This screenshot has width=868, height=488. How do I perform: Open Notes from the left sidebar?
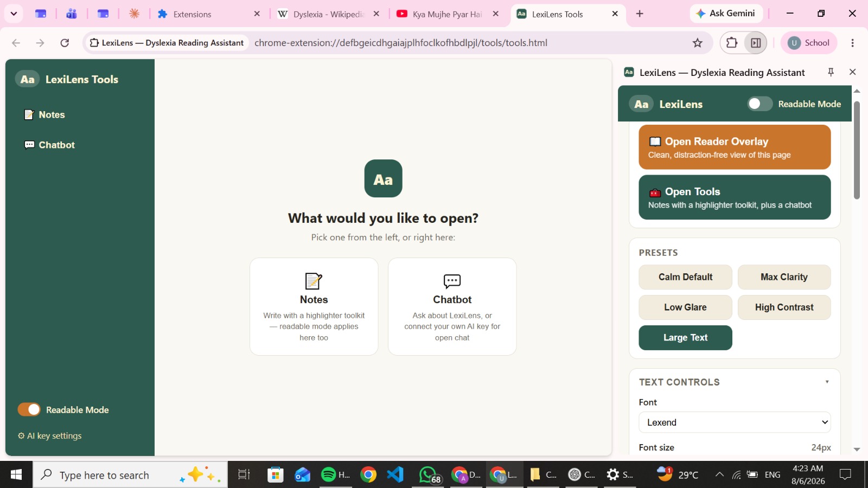point(44,114)
